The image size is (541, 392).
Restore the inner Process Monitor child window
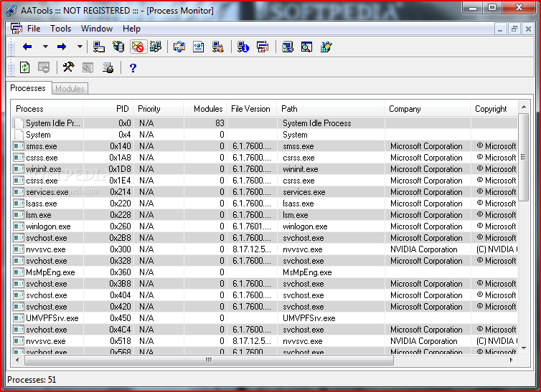pos(514,29)
